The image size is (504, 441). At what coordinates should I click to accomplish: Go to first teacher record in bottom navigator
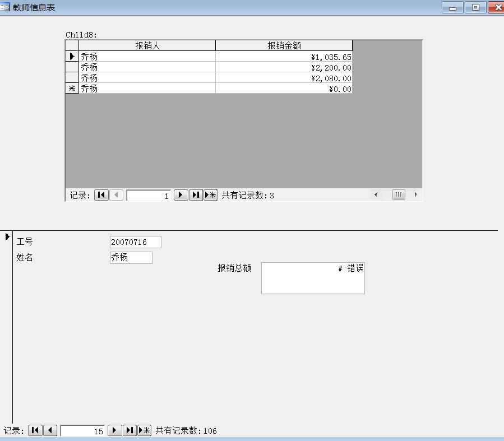[x=35, y=430]
